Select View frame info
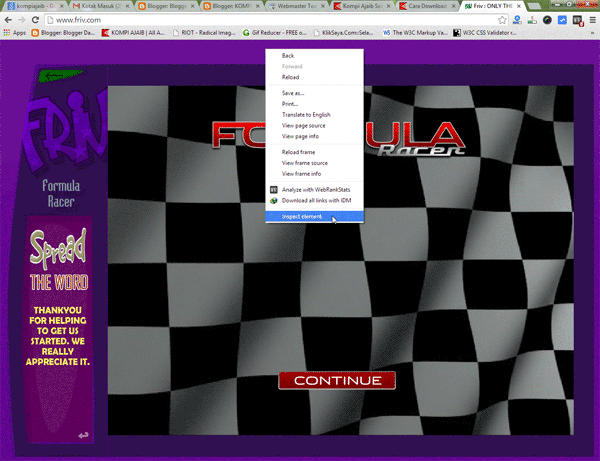The height and width of the screenshot is (461, 600). point(315,174)
